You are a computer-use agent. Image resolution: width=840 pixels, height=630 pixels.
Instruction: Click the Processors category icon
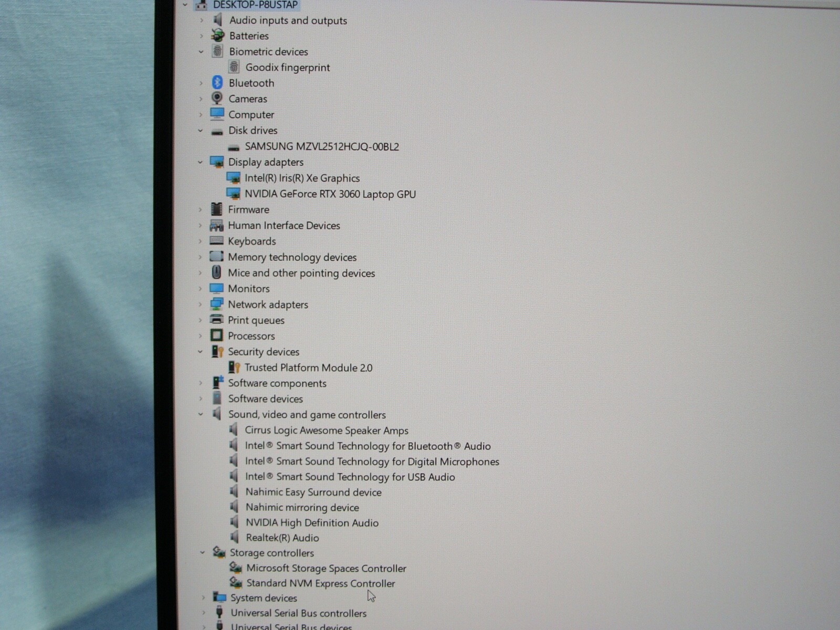[217, 335]
